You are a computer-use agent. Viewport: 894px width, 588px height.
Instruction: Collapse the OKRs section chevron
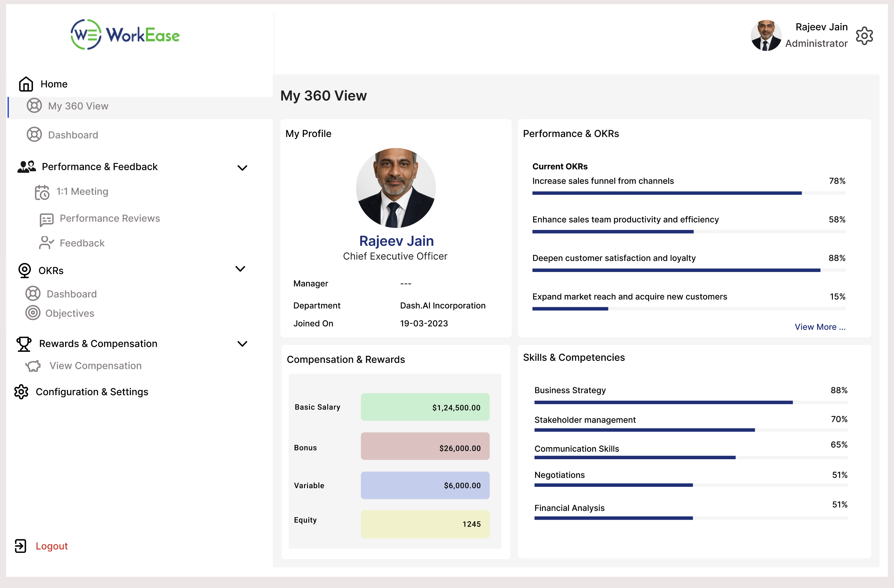(240, 269)
